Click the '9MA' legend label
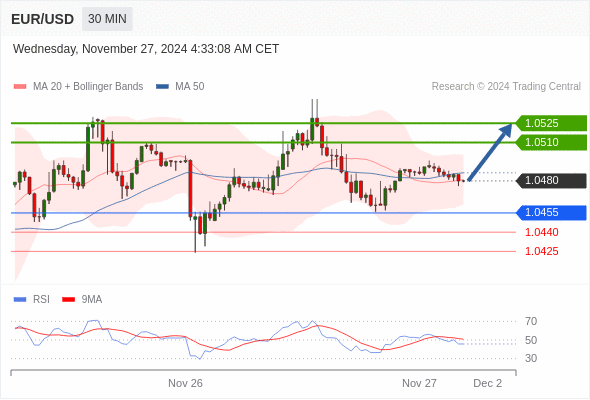The height and width of the screenshot is (400, 590). 92,300
